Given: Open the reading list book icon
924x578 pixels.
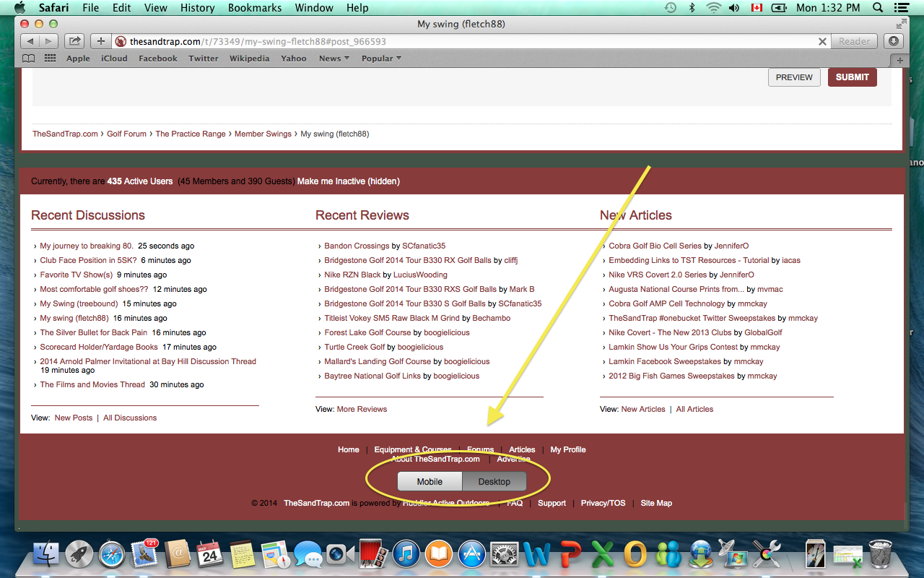Looking at the screenshot, I should tap(29, 59).
